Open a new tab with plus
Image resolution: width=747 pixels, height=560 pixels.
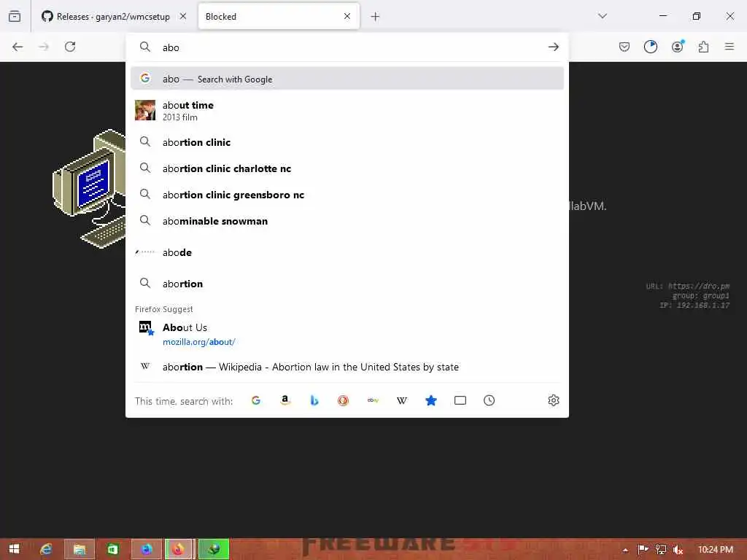(375, 17)
